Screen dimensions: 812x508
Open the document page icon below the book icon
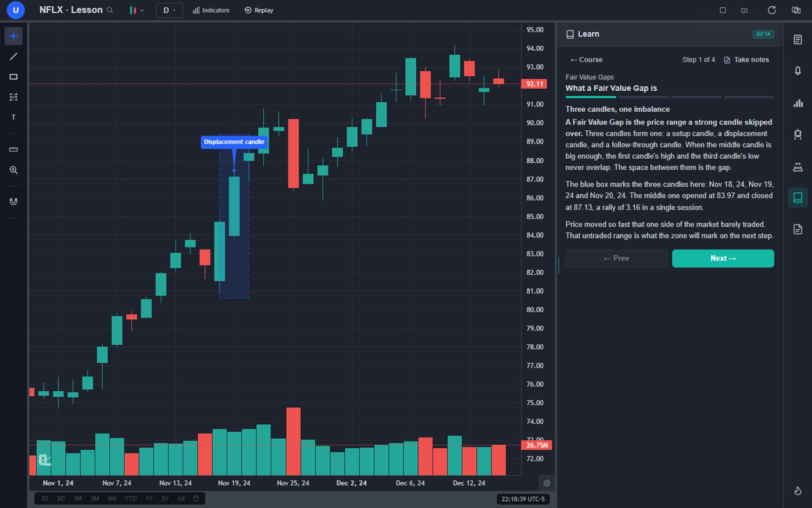click(x=798, y=229)
